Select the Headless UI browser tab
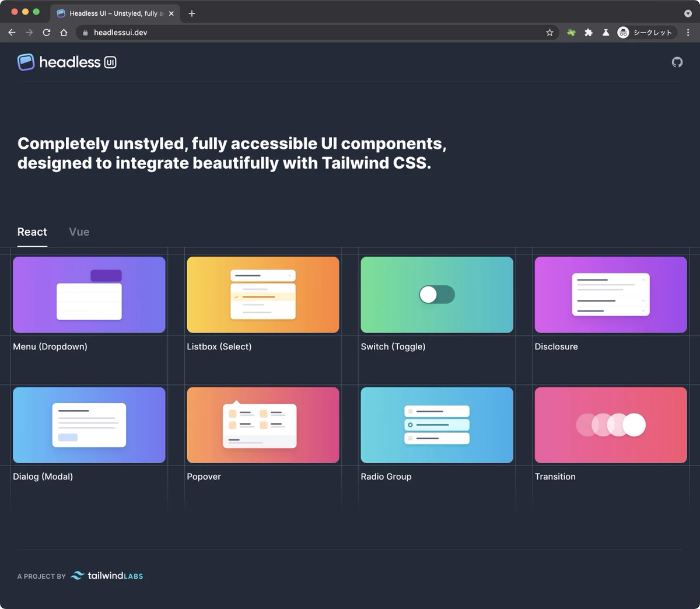 115,13
